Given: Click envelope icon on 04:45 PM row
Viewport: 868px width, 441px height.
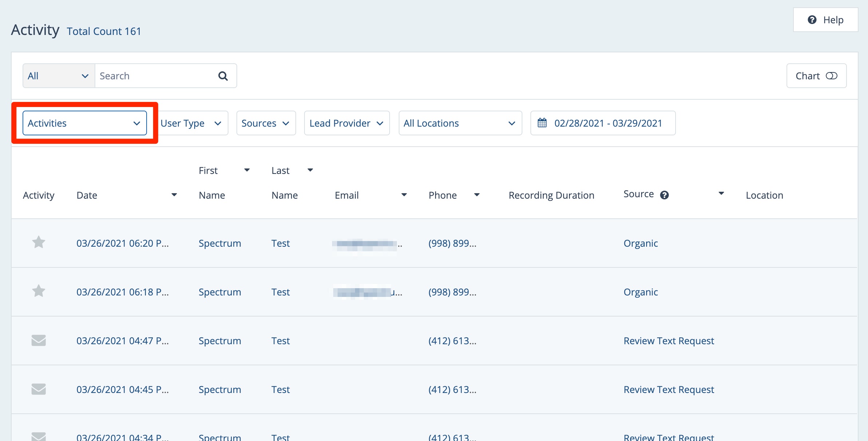Looking at the screenshot, I should click(39, 389).
